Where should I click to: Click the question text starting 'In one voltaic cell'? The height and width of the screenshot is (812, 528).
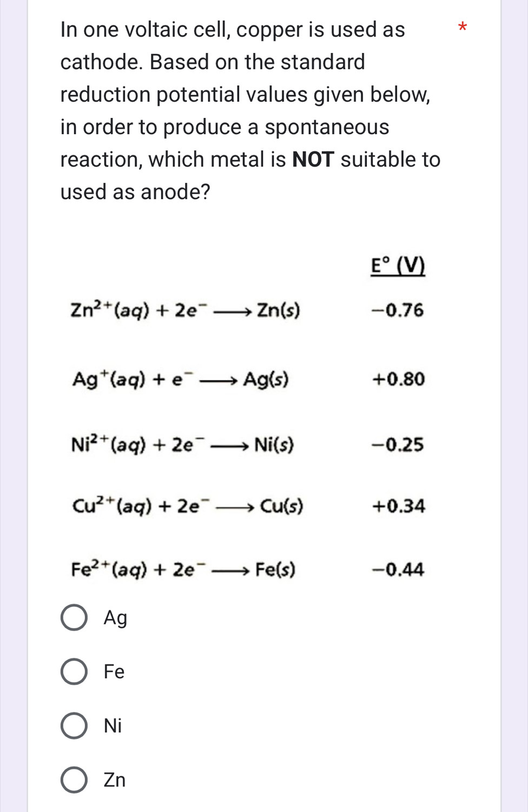(x=249, y=110)
